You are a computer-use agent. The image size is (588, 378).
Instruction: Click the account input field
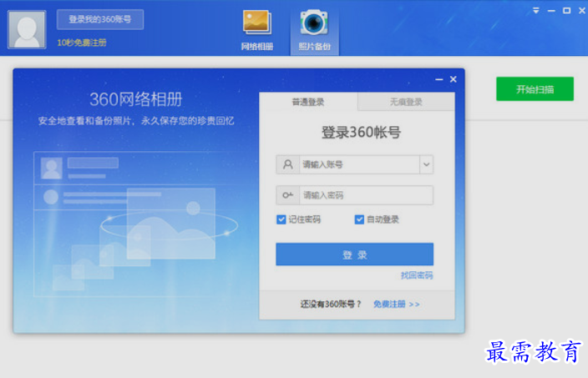pos(359,164)
